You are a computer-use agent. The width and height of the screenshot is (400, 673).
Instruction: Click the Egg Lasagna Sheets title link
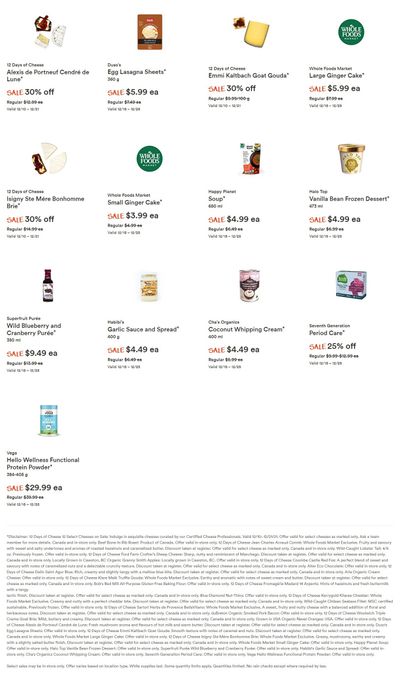point(137,72)
